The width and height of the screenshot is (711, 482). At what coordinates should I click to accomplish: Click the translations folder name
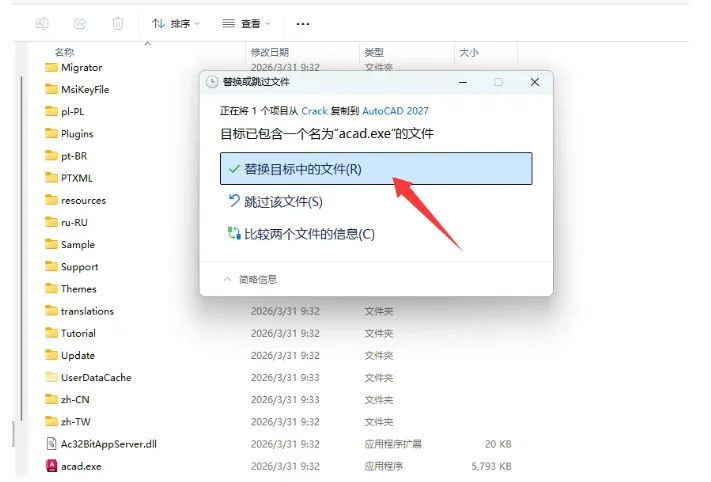tap(87, 311)
